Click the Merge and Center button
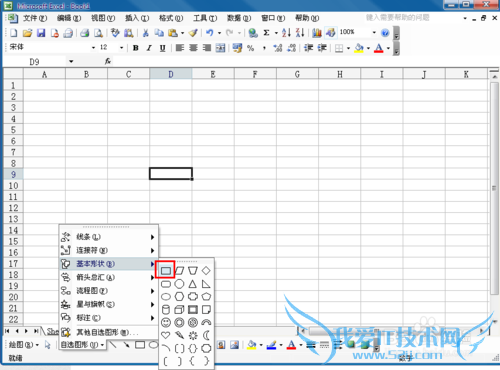This screenshot has width=500, height=370. 220,48
